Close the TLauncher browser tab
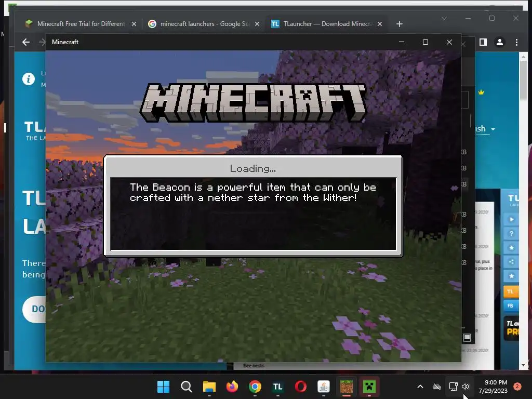 click(380, 24)
